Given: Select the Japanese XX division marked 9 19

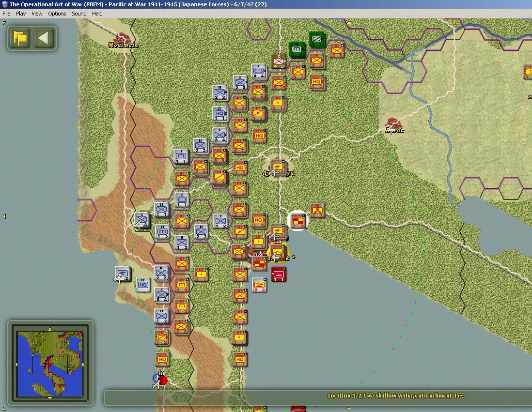Looking at the screenshot, I should coord(279,82).
